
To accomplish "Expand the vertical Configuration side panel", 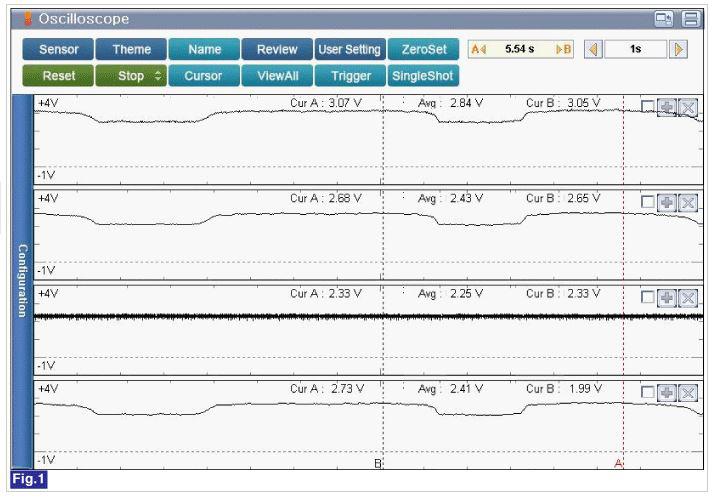I will click(x=21, y=280).
